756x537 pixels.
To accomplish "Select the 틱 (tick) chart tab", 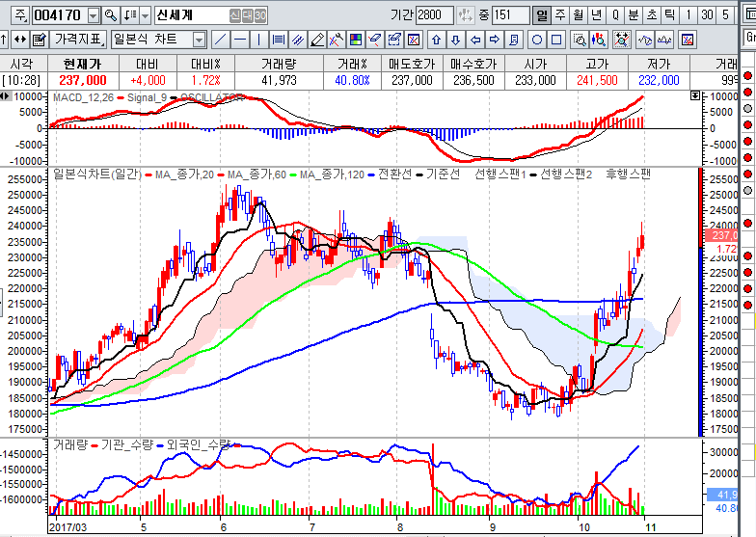I will point(670,15).
